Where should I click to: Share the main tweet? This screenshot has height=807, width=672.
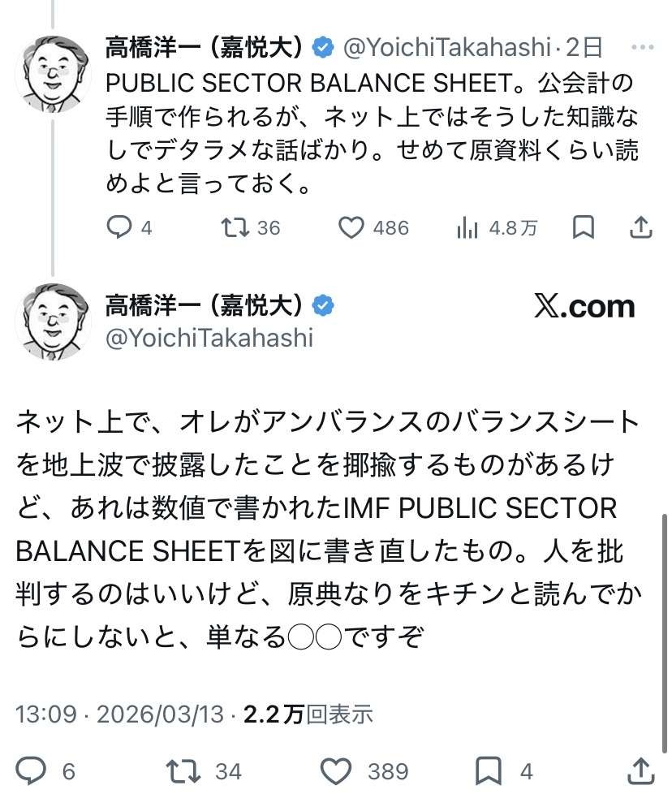641,769
